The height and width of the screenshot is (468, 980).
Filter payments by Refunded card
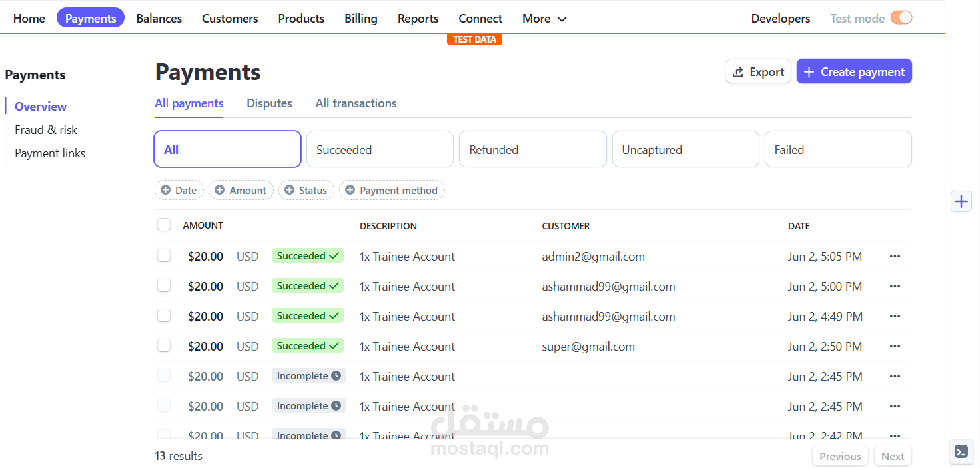tap(533, 149)
